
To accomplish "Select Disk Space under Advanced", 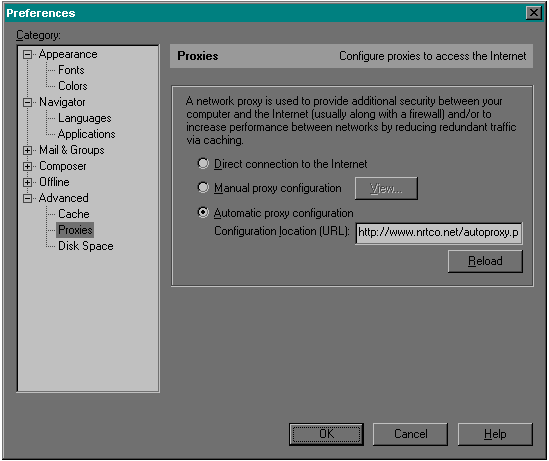I will [85, 246].
